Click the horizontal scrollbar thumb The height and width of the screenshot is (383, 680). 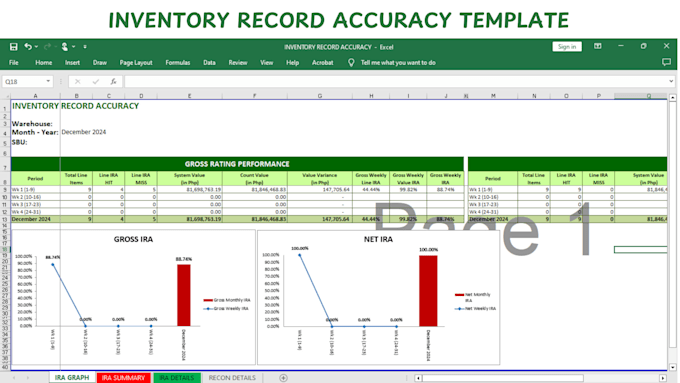tap(503, 378)
